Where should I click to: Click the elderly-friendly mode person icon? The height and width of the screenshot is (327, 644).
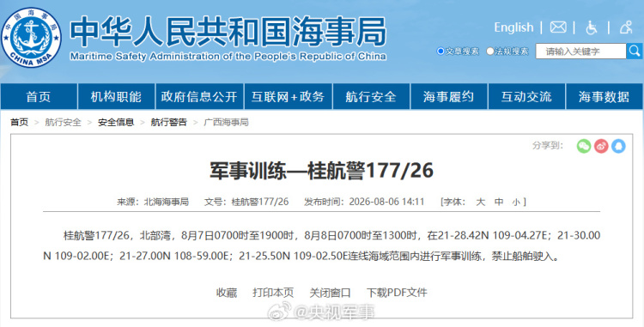(x=626, y=27)
